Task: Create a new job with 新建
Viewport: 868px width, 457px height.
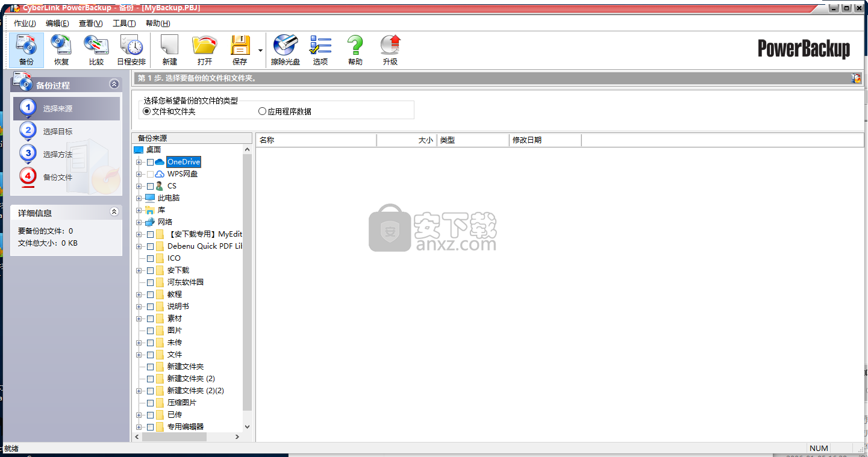Action: point(170,50)
